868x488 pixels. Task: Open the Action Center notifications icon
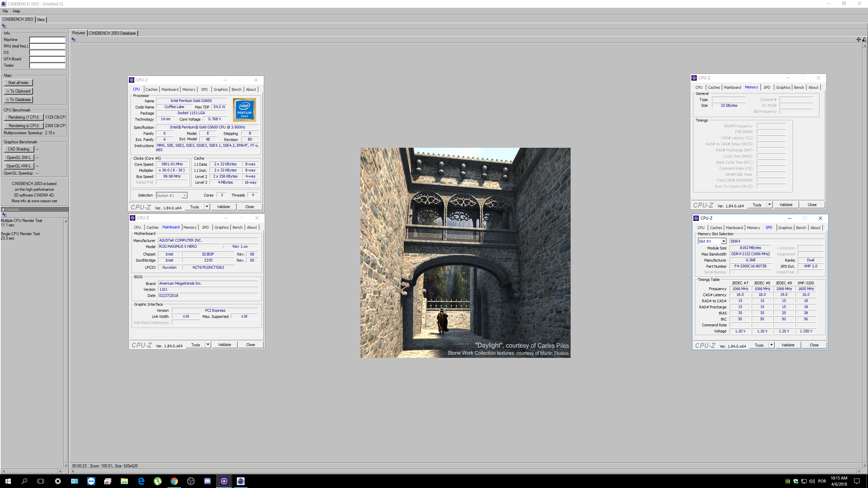[857, 481]
